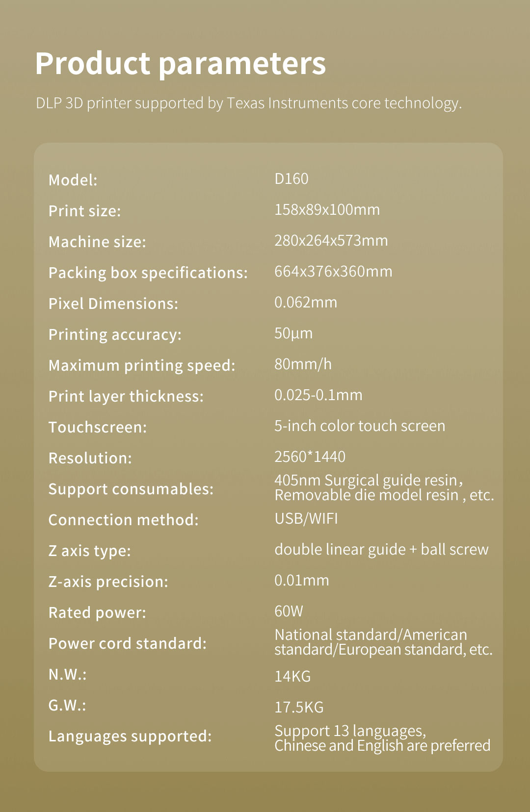The image size is (530, 812).
Task: Select the Model label
Action: [x=73, y=180]
